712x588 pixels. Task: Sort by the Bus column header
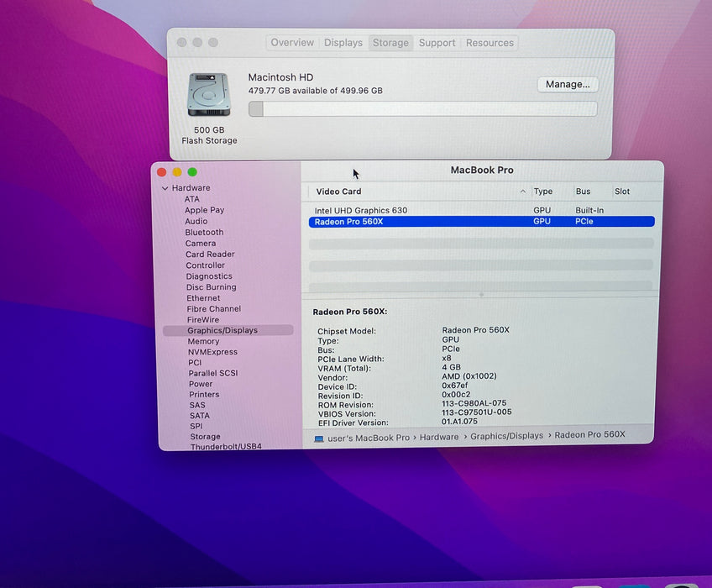583,192
